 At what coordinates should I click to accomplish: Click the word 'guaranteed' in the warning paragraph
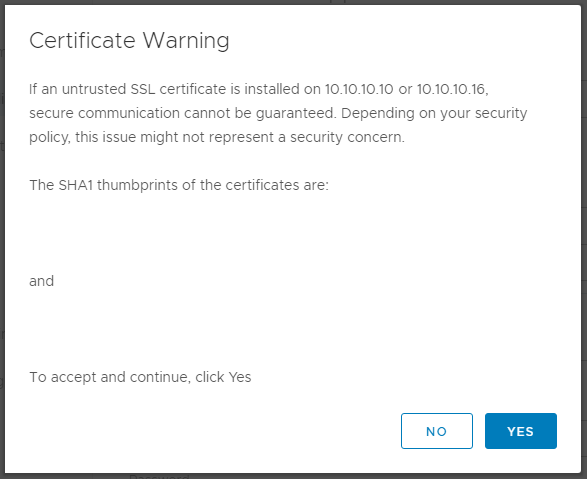[x=295, y=113]
